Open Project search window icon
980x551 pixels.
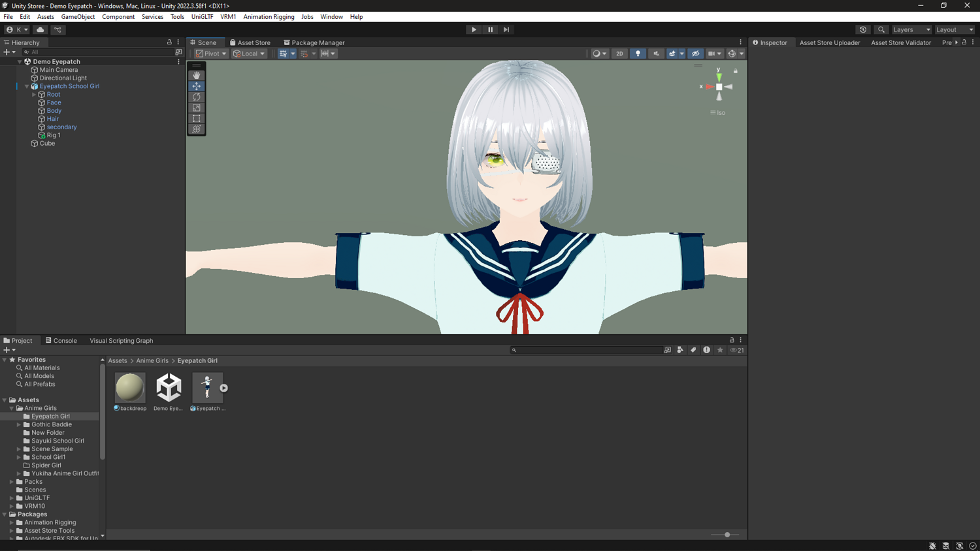click(x=668, y=350)
